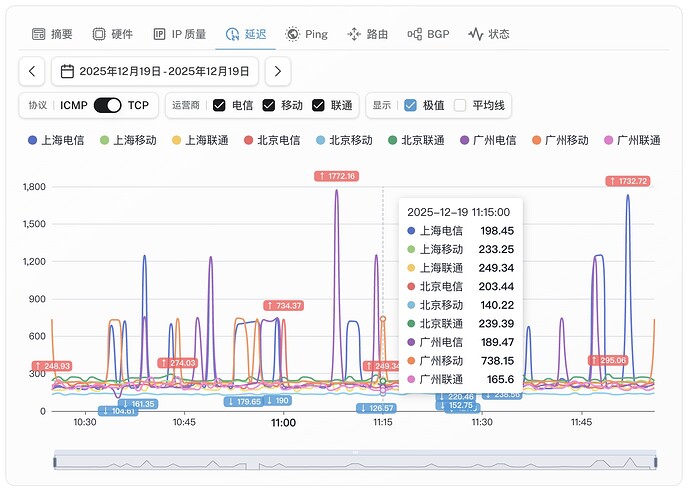This screenshot has height=493, width=690.
Task: Open the 摘要 summary tab
Action: coord(52,34)
